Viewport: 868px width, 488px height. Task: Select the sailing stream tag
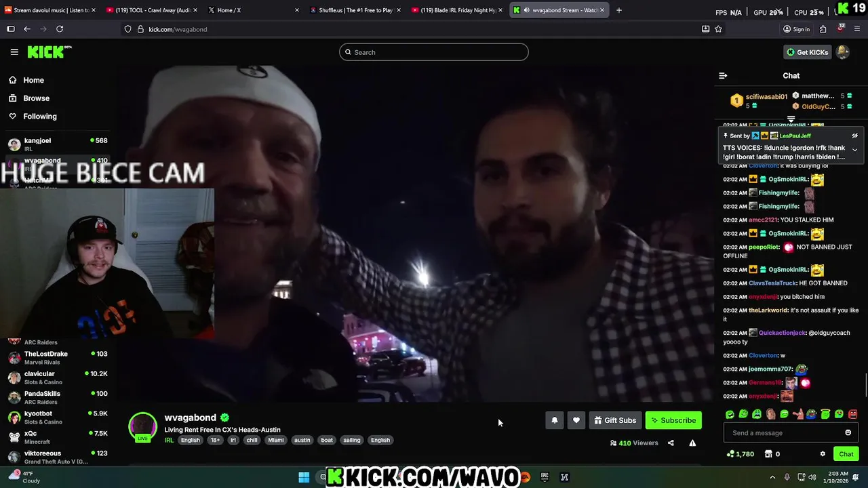click(x=351, y=440)
